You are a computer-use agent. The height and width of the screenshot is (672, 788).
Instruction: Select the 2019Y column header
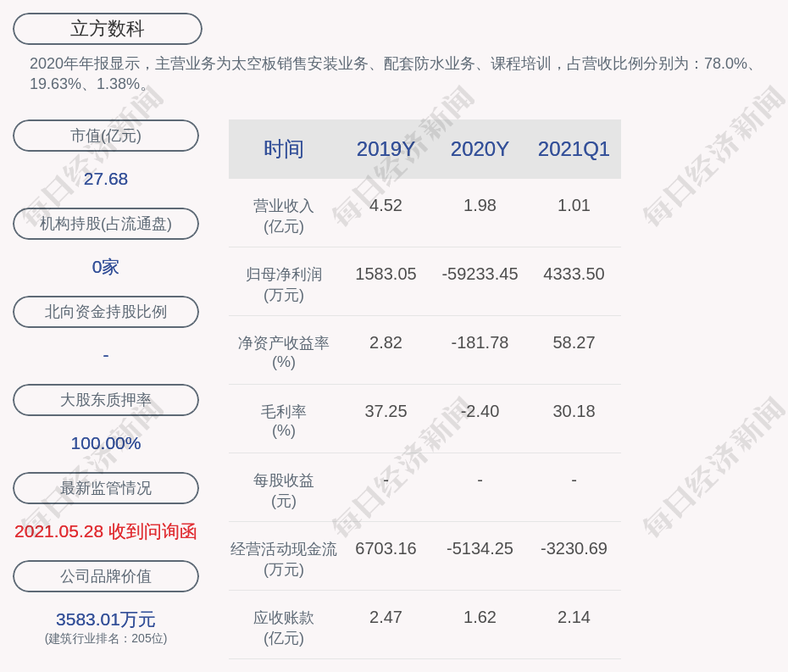point(386,149)
